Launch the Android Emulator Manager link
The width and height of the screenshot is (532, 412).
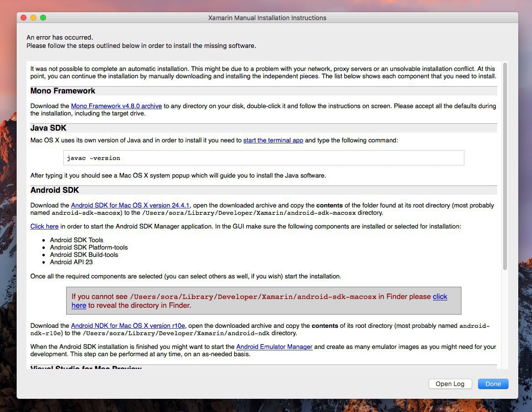tap(274, 347)
